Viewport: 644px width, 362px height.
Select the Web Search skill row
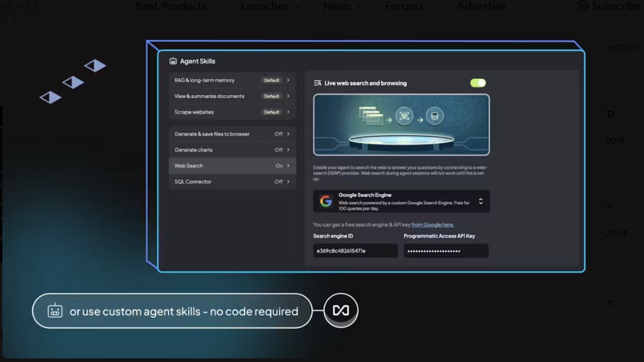(232, 166)
